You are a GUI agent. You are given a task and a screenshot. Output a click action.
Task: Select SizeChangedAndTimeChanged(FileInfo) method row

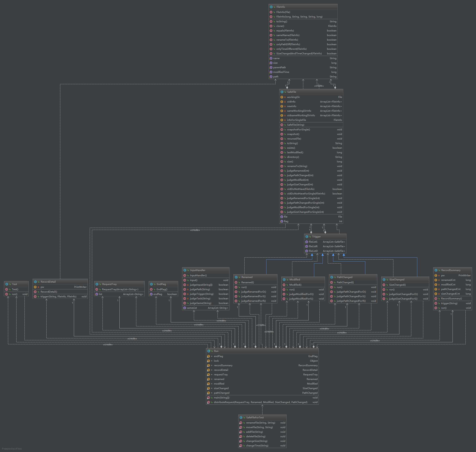pyautogui.click(x=303, y=54)
